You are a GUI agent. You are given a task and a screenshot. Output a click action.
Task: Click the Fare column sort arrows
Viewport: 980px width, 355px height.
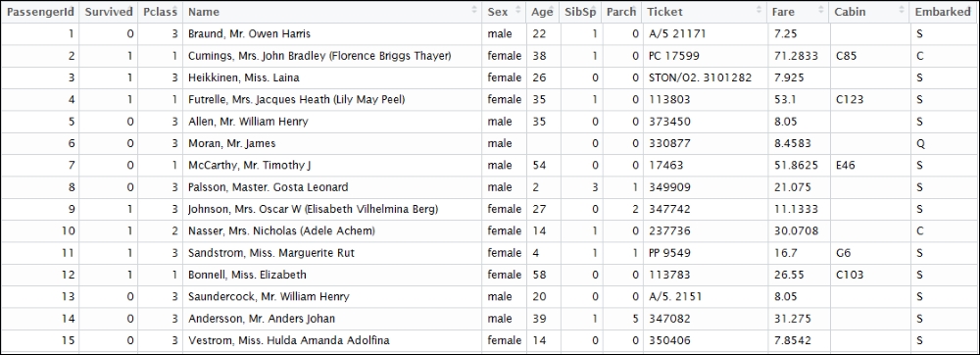[820, 11]
